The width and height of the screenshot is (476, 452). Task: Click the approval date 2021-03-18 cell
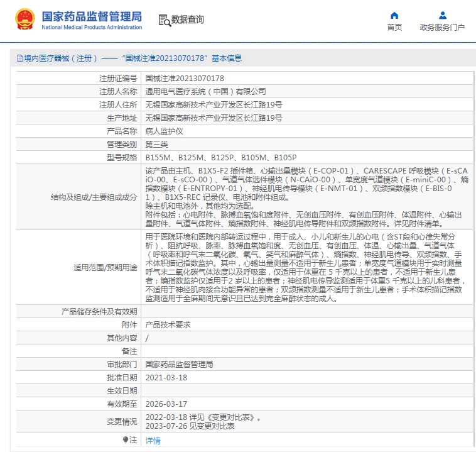(x=166, y=377)
